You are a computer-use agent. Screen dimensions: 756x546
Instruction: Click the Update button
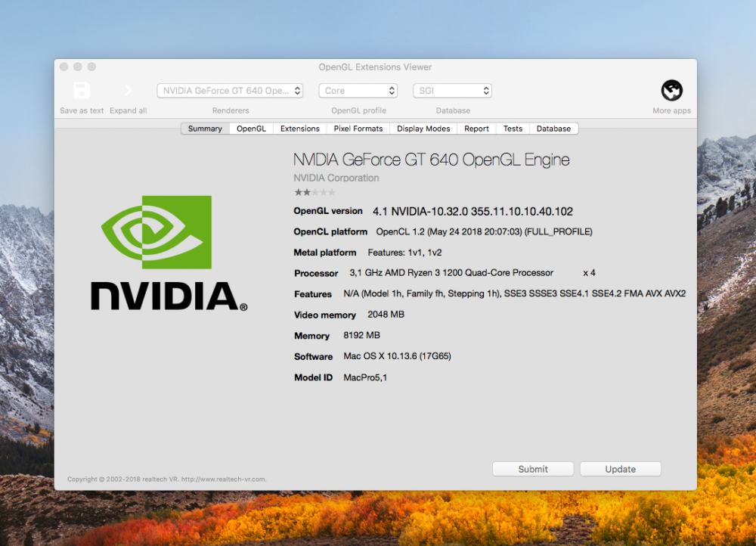pos(620,469)
